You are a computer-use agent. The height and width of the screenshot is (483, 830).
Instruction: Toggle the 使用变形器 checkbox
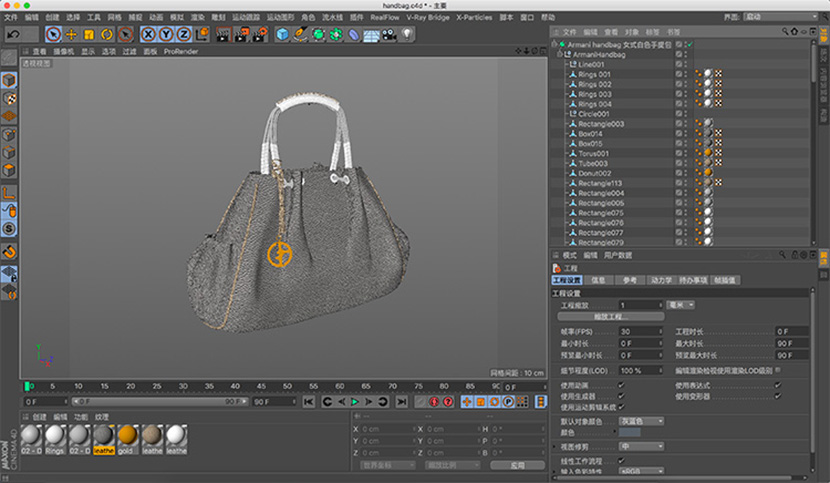click(x=778, y=396)
